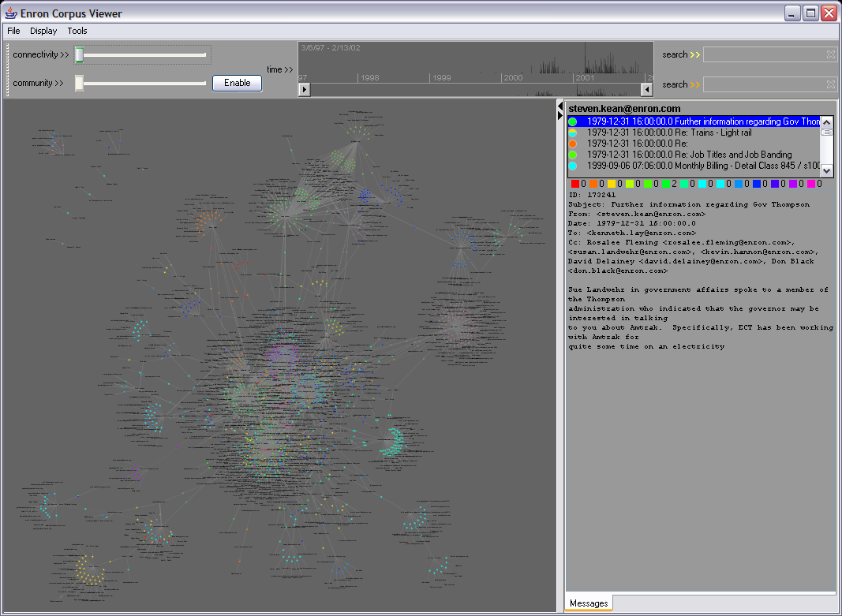The image size is (842, 616).
Task: Click the 'time >>' label
Action: tap(280, 69)
